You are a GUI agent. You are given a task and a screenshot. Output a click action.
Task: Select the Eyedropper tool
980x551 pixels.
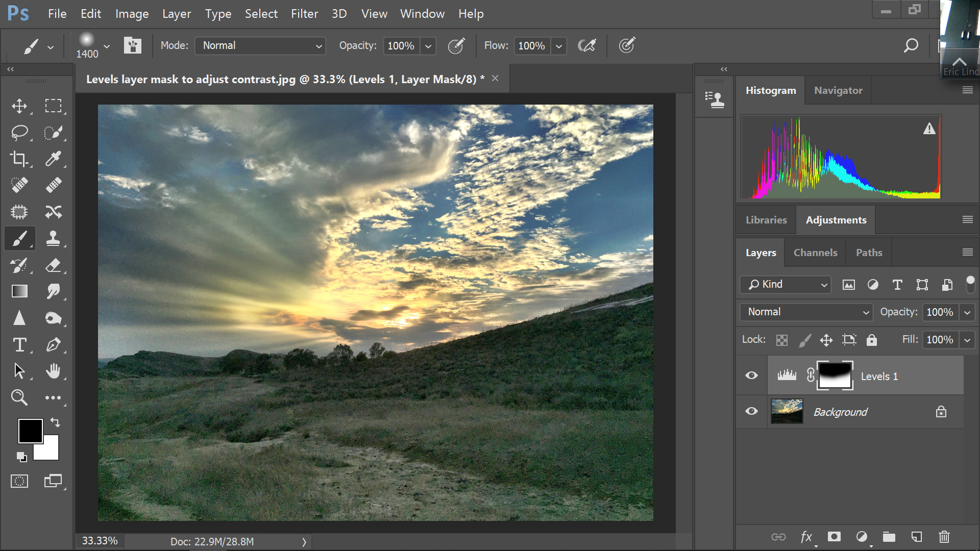pos(53,159)
